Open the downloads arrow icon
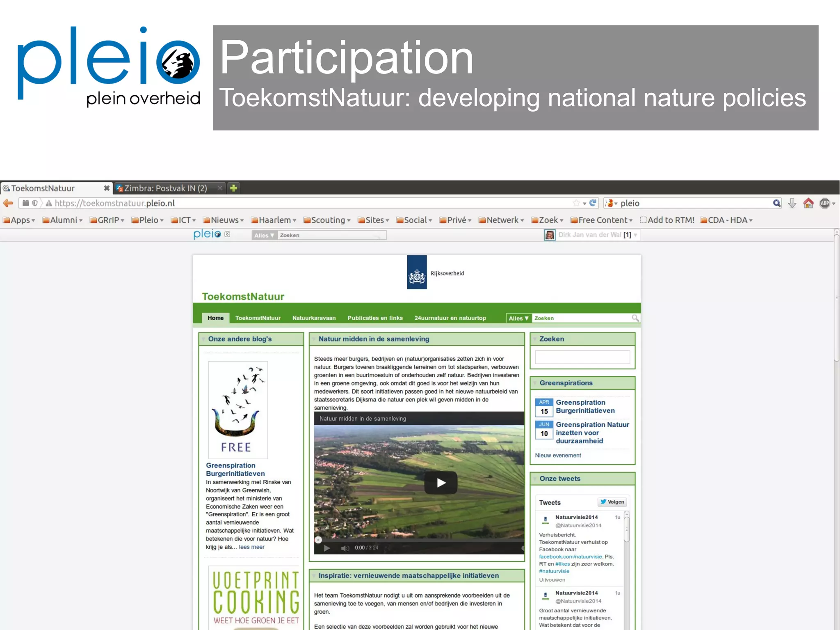This screenshot has width=840, height=630. pos(792,203)
